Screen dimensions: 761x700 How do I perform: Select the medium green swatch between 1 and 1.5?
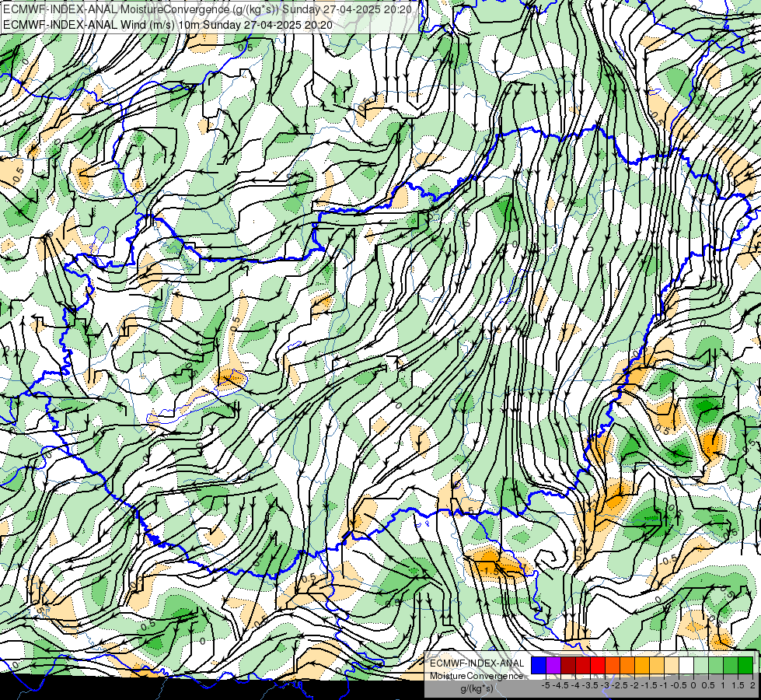coord(731,666)
